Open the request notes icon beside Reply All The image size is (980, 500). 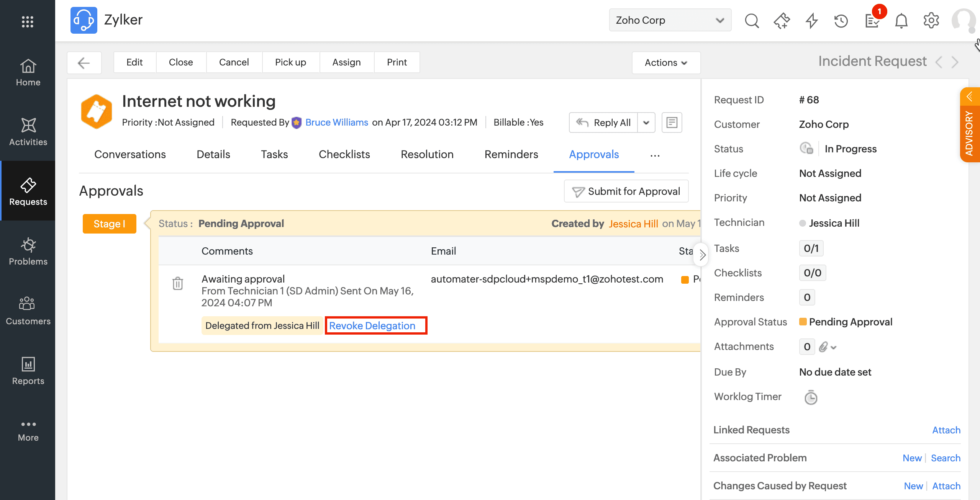(672, 123)
